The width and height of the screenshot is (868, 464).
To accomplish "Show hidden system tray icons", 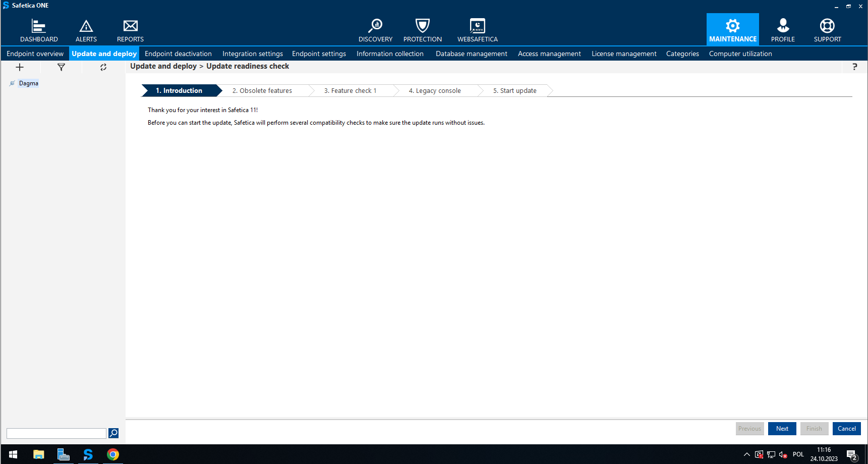I will tap(747, 454).
